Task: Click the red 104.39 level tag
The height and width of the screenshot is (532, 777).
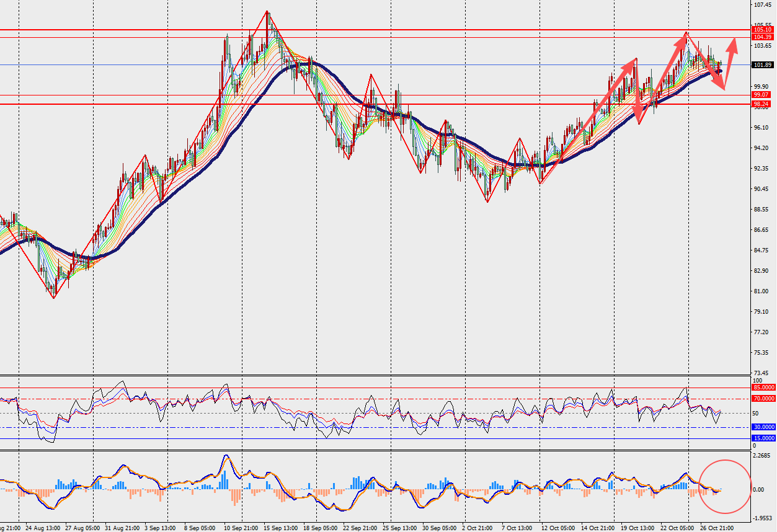Action: click(x=761, y=37)
